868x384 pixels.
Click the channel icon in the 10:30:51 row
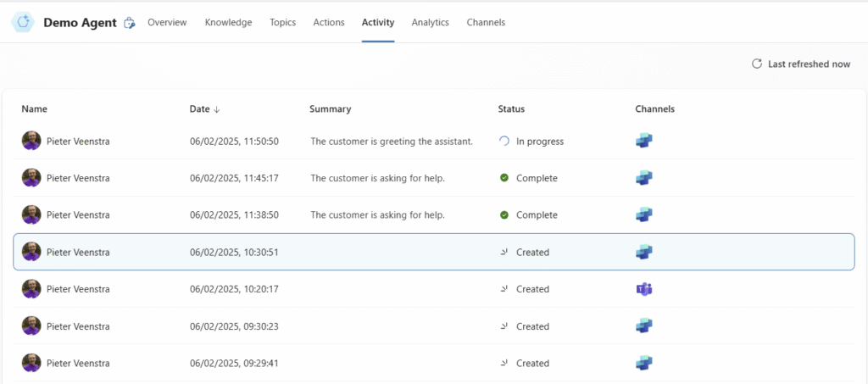coord(644,252)
